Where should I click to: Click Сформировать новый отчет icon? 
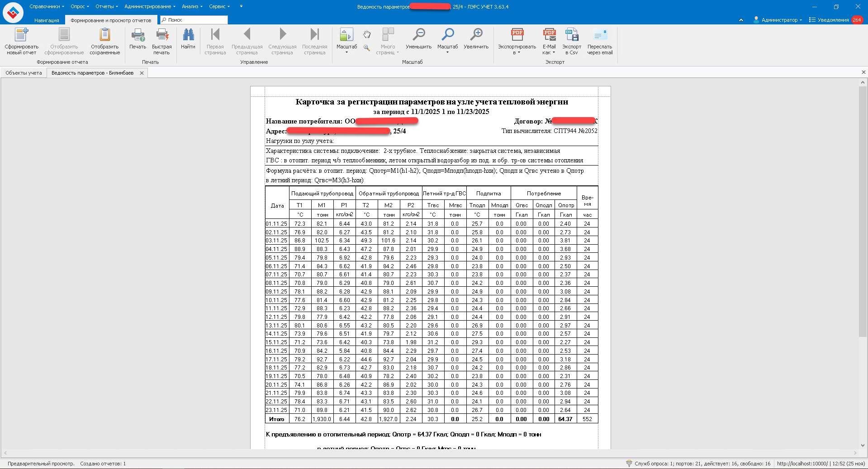21,35
